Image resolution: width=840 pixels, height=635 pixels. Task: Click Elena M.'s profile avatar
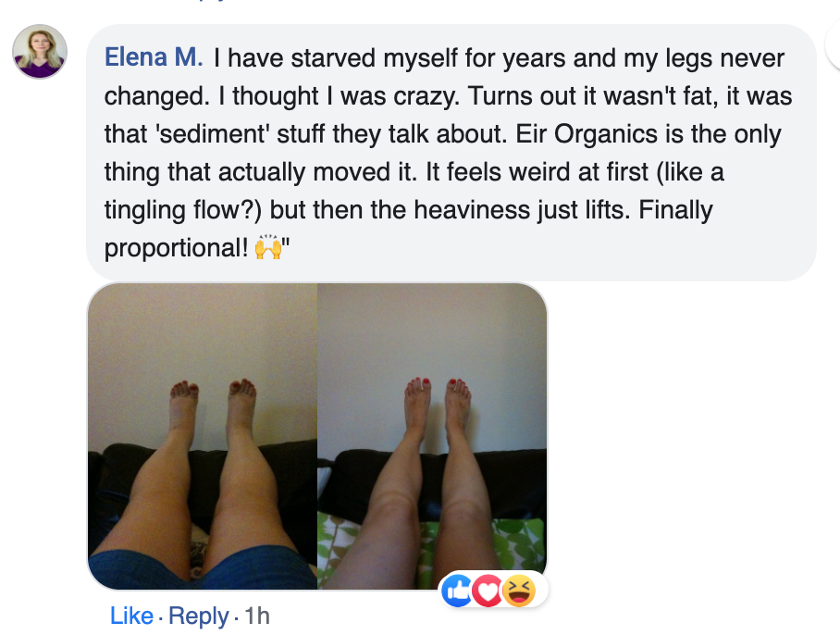tap(40, 52)
